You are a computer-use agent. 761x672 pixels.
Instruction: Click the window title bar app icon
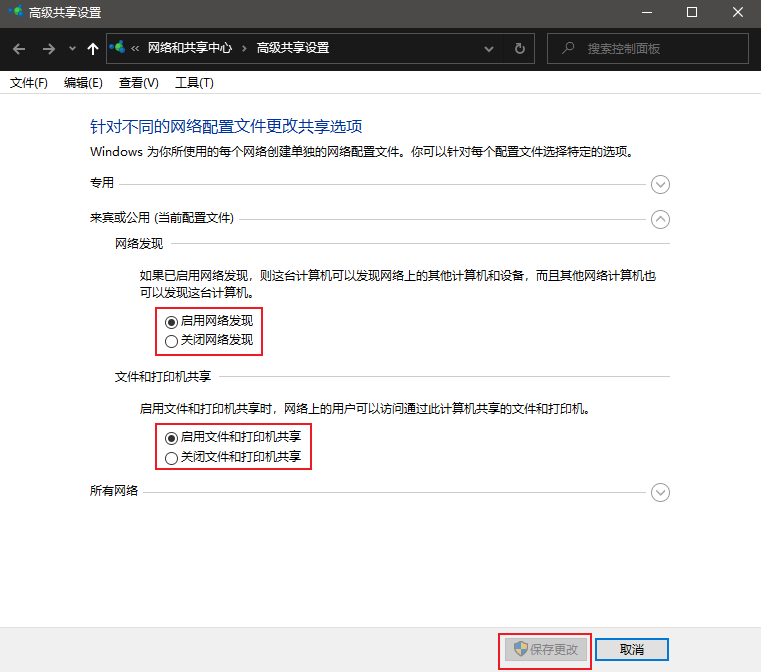[x=16, y=11]
